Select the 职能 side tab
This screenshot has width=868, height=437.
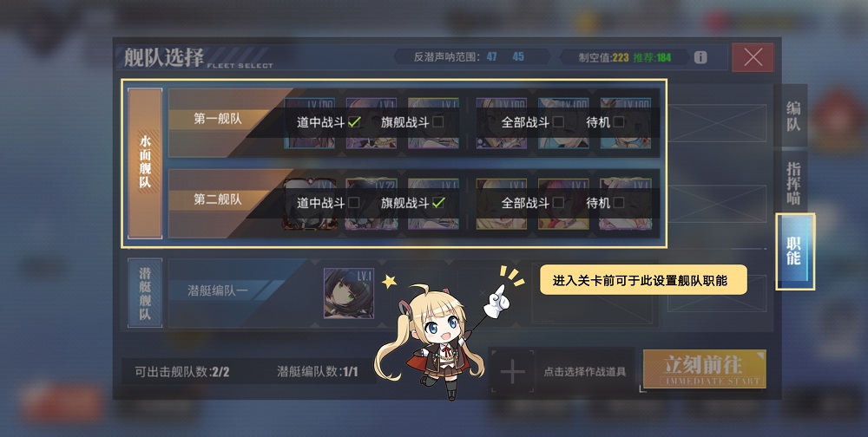794,251
